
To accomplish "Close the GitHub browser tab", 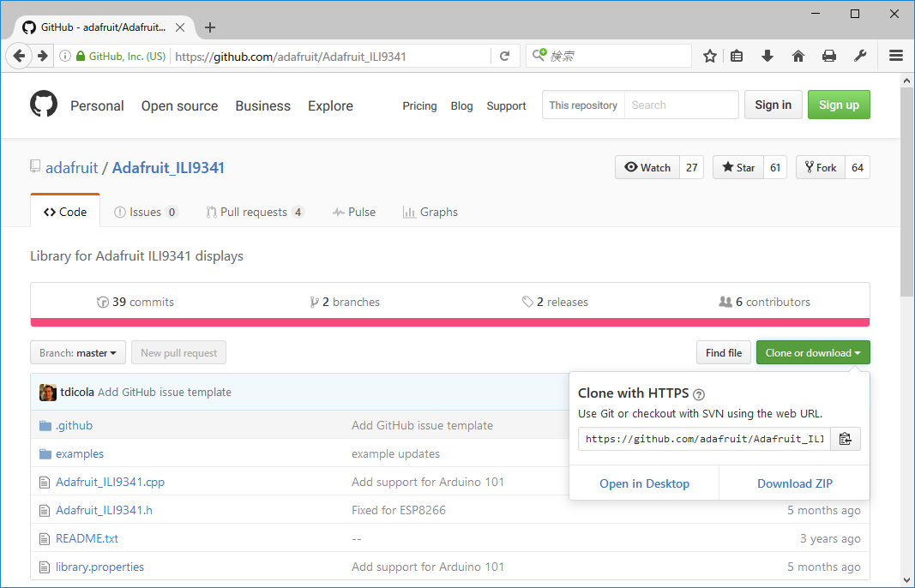I will 180,27.
